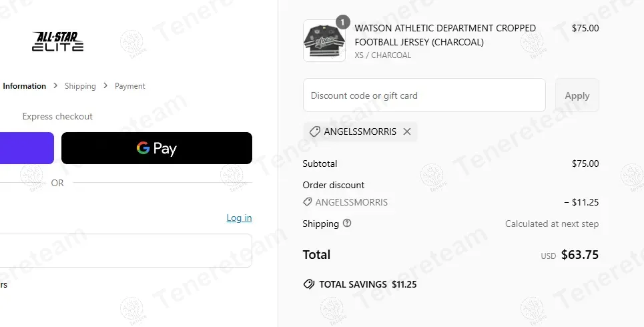Go to the Information breadcrumb step

coord(25,86)
